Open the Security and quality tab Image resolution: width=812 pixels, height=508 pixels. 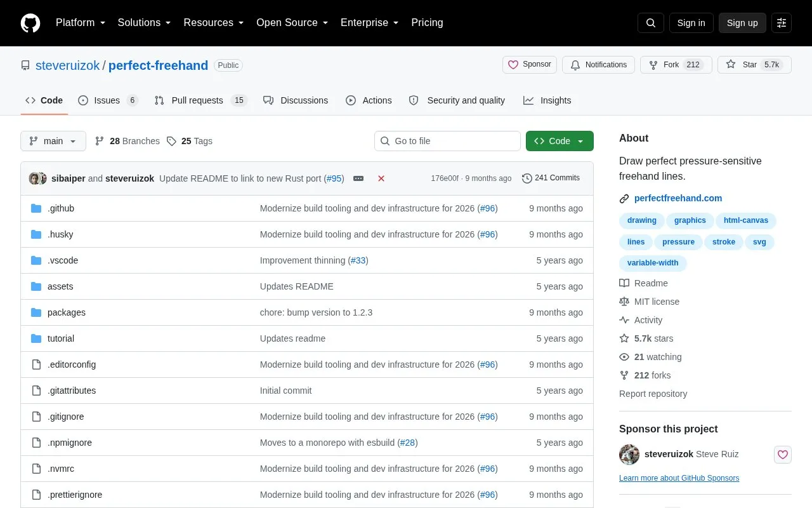pos(457,100)
